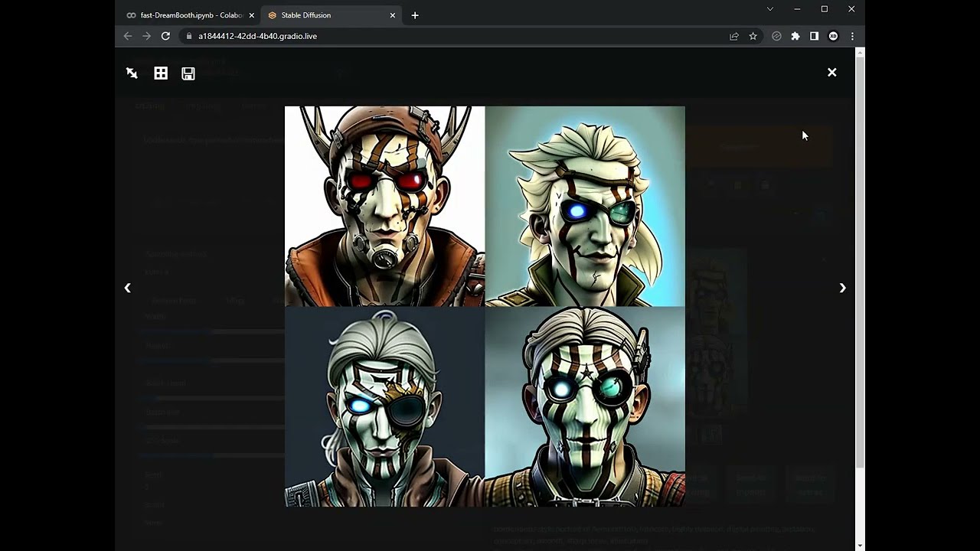Select the Stable Diffusion browser tab
The width and height of the screenshot is (980, 551).
tap(329, 15)
